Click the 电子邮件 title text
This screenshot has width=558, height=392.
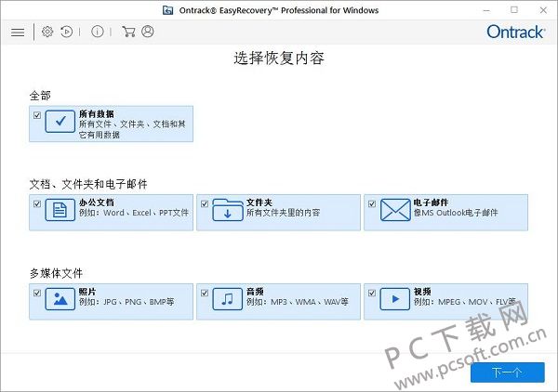(x=431, y=203)
